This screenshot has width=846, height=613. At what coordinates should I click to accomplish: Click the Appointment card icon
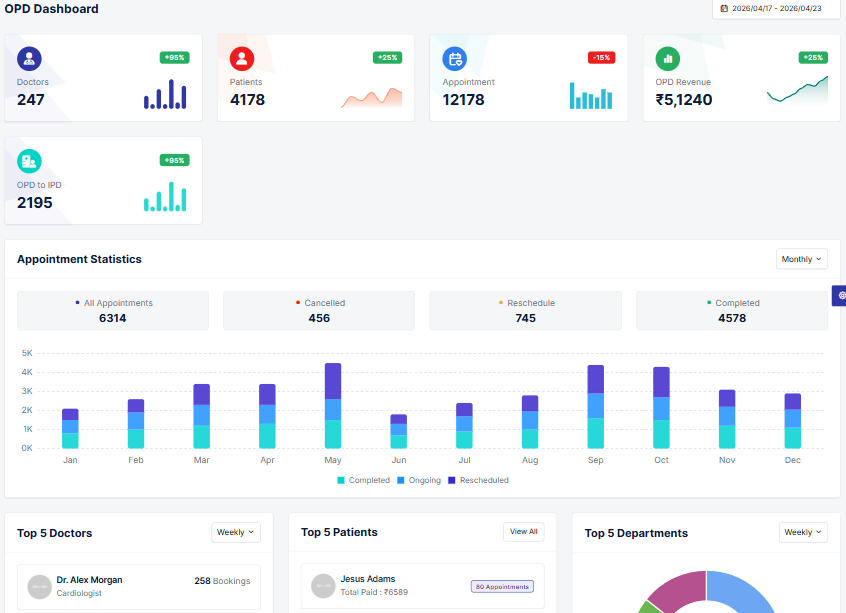tap(455, 58)
